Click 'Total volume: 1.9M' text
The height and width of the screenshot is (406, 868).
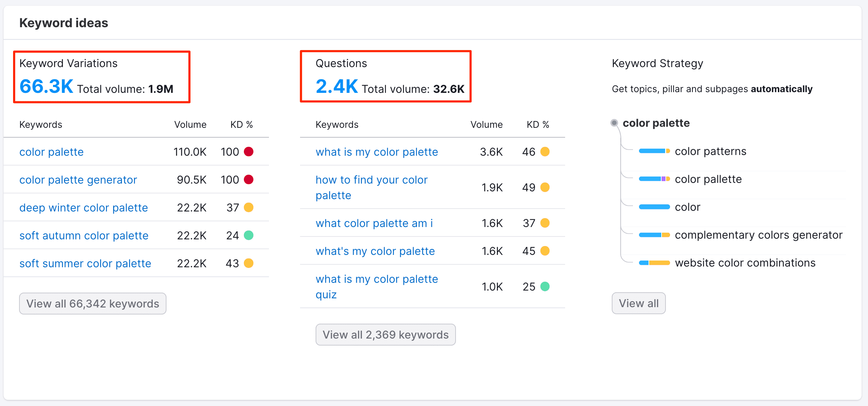[x=125, y=89]
